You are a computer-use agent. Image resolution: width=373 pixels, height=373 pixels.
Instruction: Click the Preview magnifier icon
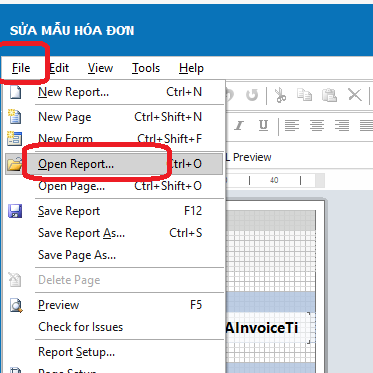tap(16, 305)
